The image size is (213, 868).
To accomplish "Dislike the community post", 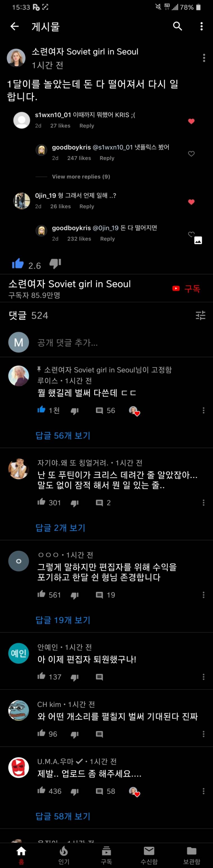I will (x=55, y=264).
